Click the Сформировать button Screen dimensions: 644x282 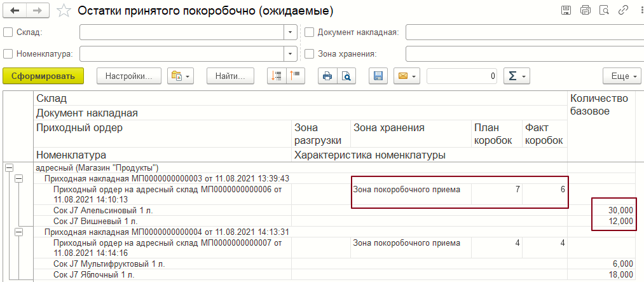click(x=43, y=76)
